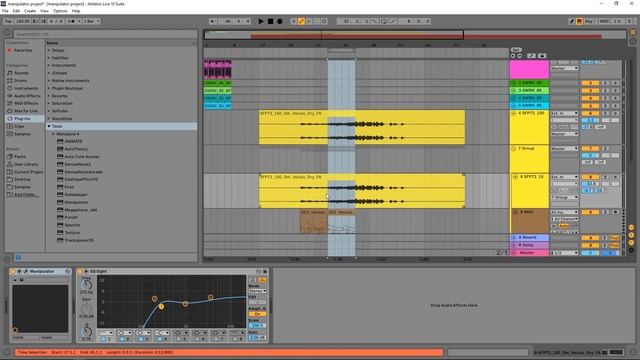This screenshot has height=360, width=640.
Task: Open the File menu
Action: click(5, 11)
